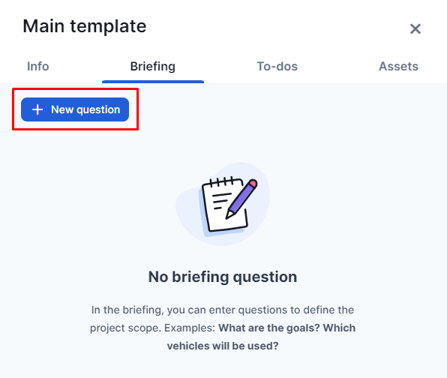Click the purple pencil in the illustration
Viewport: 447px width, 378px height.
[241, 199]
